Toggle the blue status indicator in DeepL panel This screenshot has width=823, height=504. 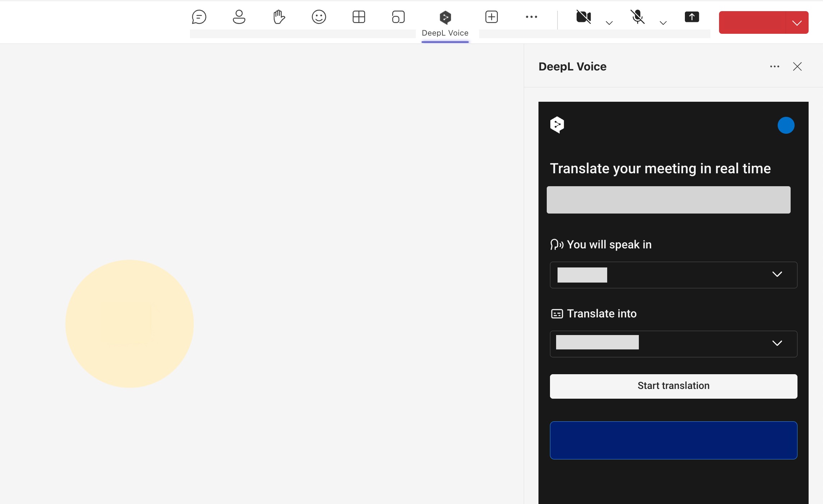point(786,125)
